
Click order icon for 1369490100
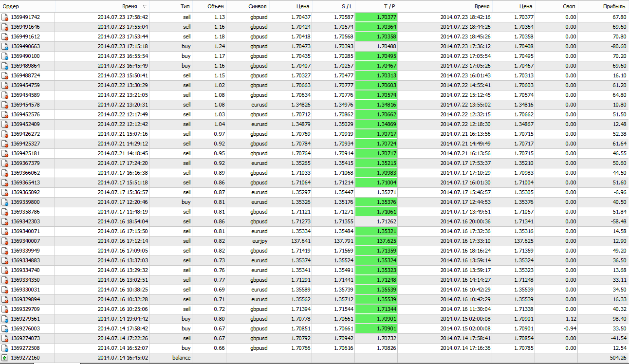coord(5,56)
